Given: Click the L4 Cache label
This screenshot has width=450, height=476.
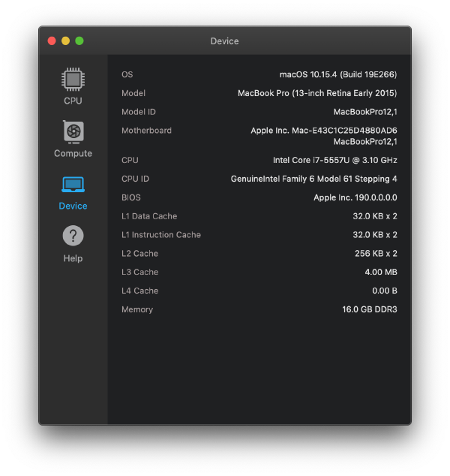Looking at the screenshot, I should 139,291.
